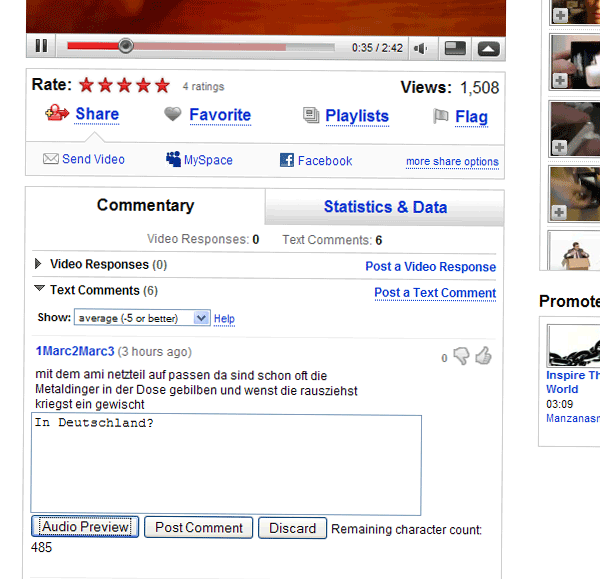Image resolution: width=600 pixels, height=579 pixels.
Task: Share the video on MySpace
Action: (199, 160)
